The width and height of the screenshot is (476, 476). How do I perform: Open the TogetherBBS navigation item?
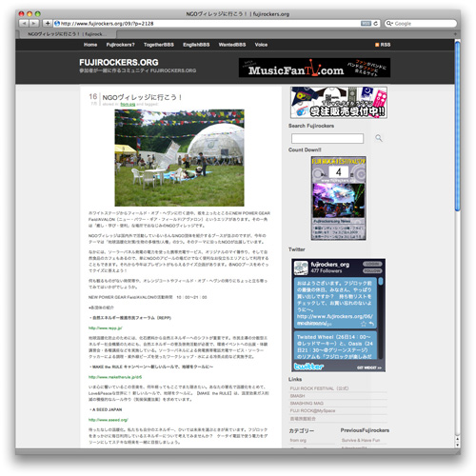[159, 45]
